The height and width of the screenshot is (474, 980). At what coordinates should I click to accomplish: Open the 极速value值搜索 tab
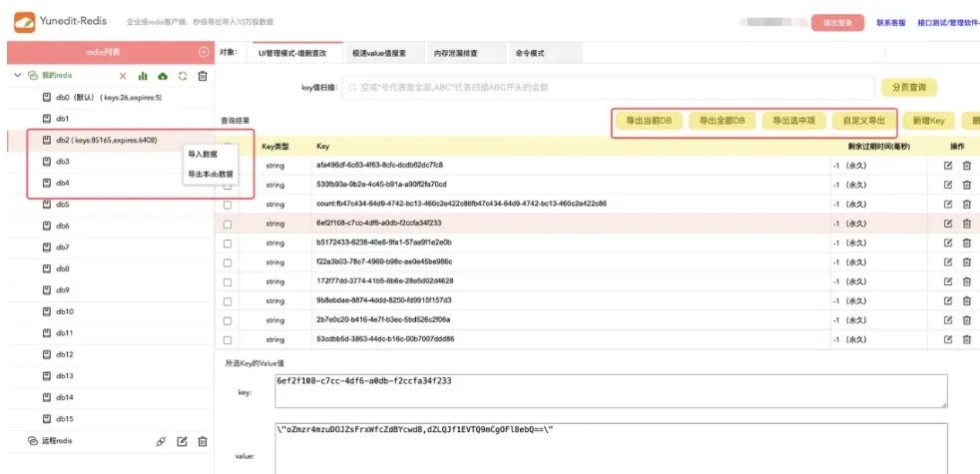pyautogui.click(x=379, y=53)
